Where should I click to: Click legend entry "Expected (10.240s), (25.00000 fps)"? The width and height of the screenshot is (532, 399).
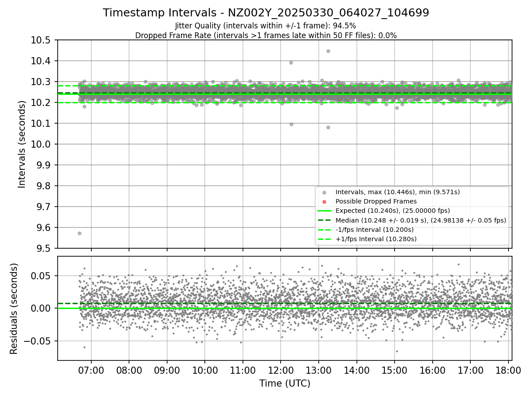[393, 211]
